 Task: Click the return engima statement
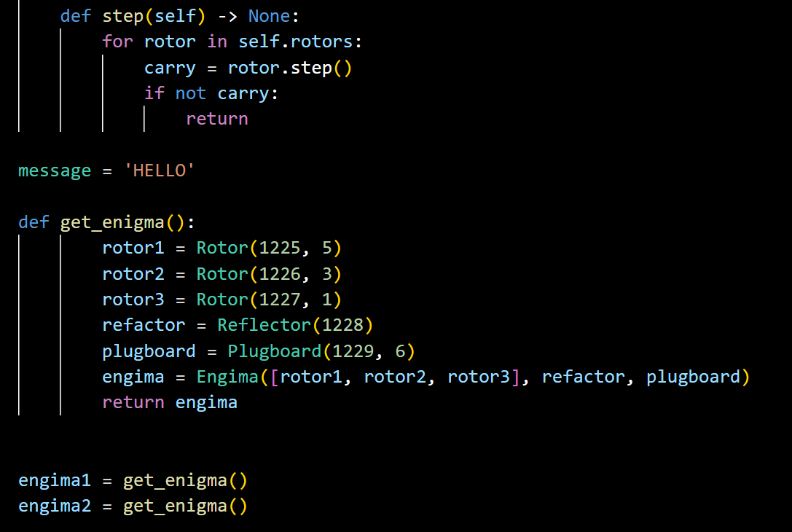point(170,403)
